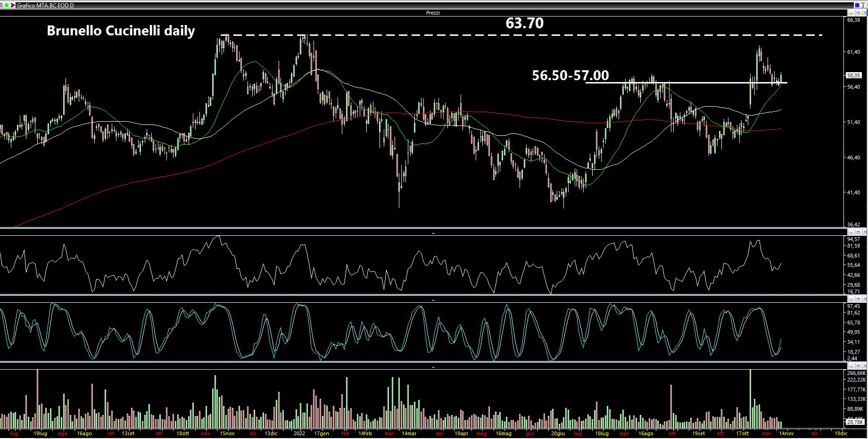Click the 16,71 RSI scale value
This screenshot has height=439, width=868.
pos(854,291)
